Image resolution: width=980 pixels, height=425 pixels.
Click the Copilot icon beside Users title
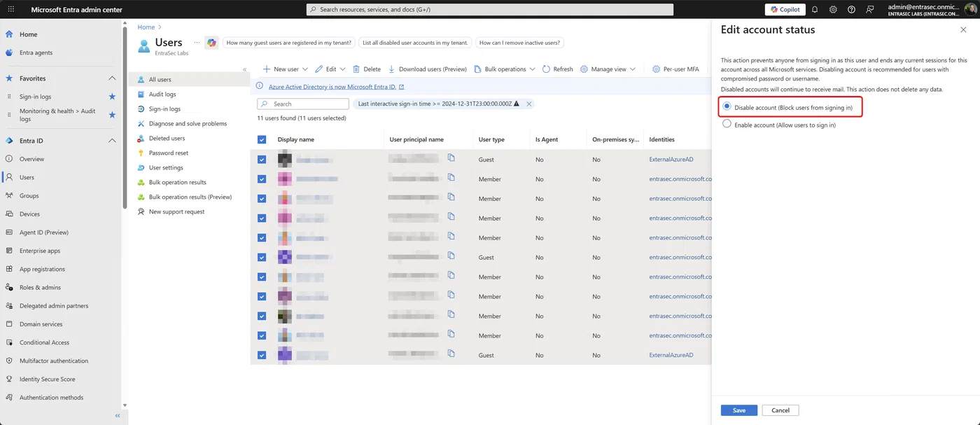(x=211, y=43)
